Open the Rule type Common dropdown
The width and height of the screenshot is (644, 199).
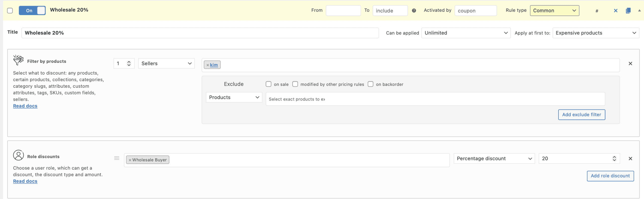point(554,11)
